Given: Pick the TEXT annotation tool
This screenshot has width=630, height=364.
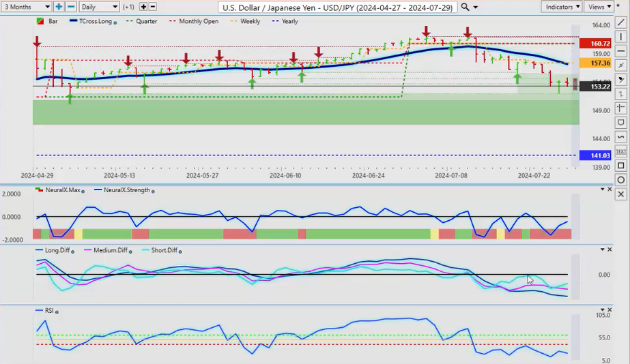Looking at the screenshot, I should click(620, 151).
